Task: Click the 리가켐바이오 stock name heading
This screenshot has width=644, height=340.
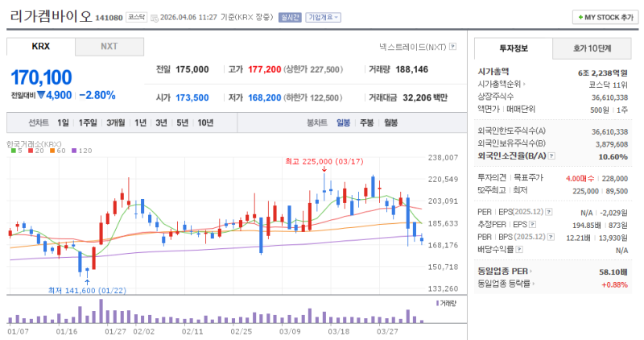Action: coord(51,16)
